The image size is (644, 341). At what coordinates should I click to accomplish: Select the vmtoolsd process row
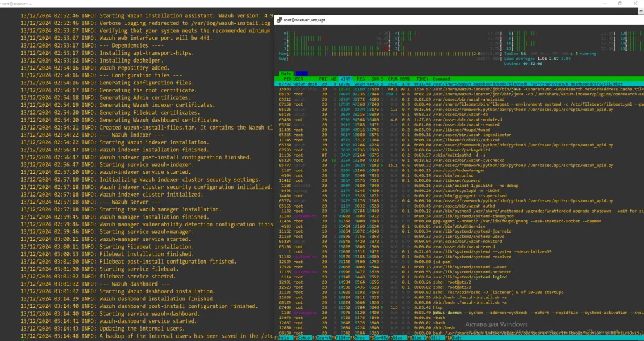pyautogui.click(x=459, y=175)
